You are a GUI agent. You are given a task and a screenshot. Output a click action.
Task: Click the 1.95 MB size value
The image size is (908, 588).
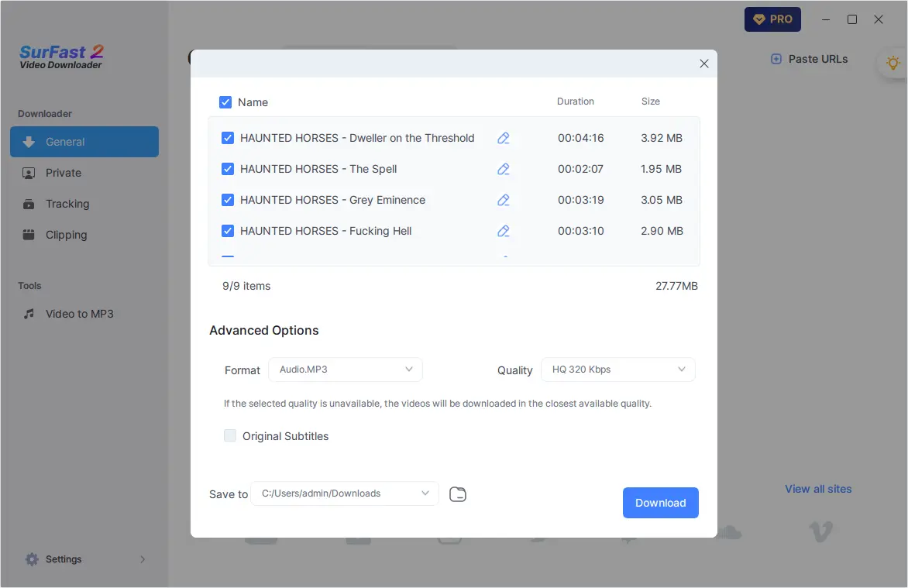661,169
